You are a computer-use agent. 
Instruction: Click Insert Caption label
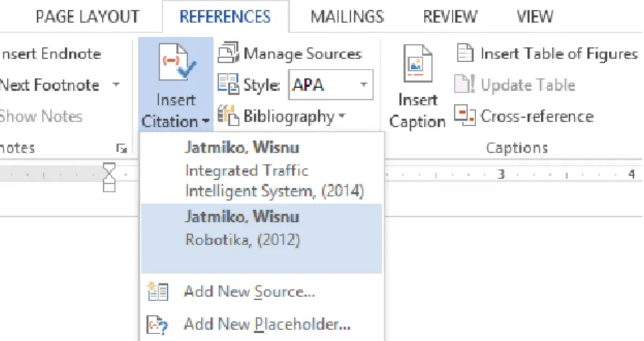(417, 111)
